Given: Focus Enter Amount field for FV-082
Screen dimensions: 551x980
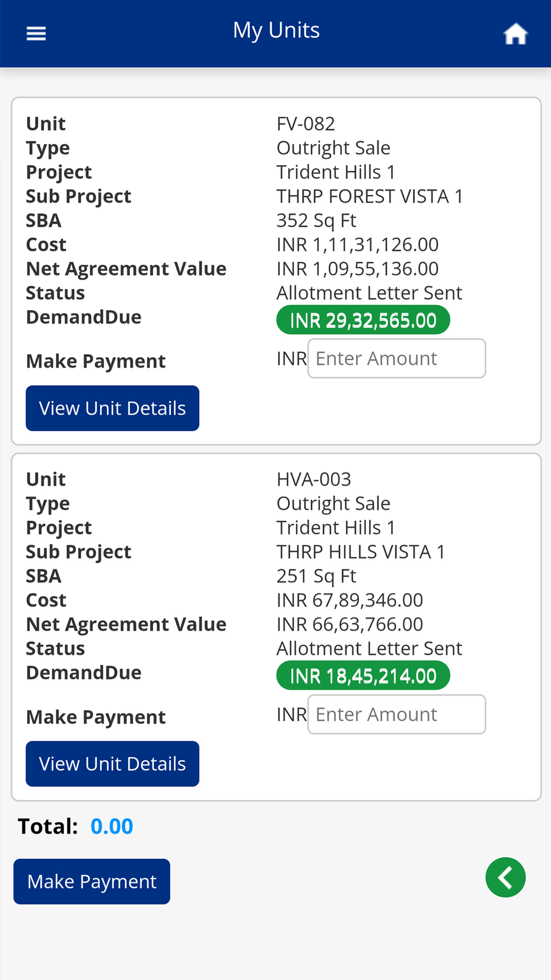Looking at the screenshot, I should [397, 359].
